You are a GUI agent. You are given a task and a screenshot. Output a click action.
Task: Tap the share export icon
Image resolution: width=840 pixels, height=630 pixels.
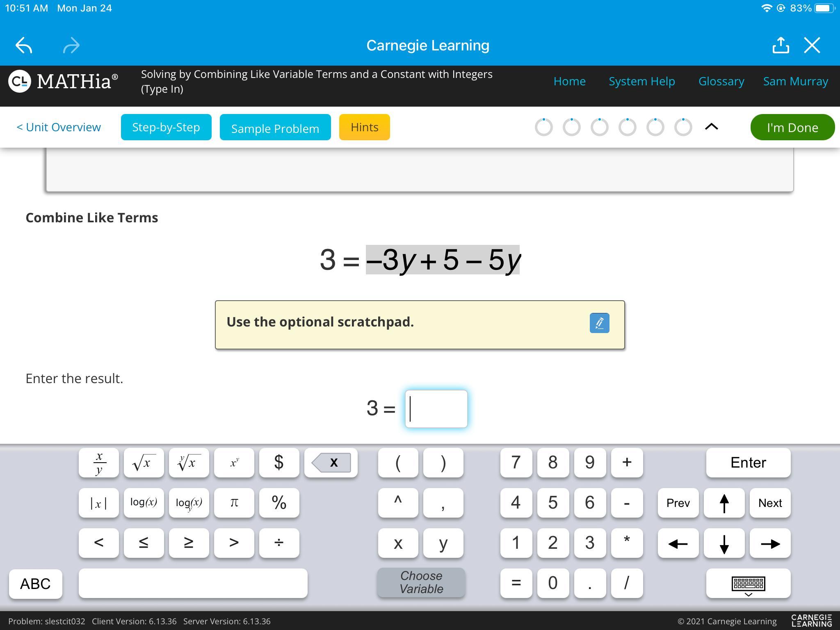click(x=781, y=46)
